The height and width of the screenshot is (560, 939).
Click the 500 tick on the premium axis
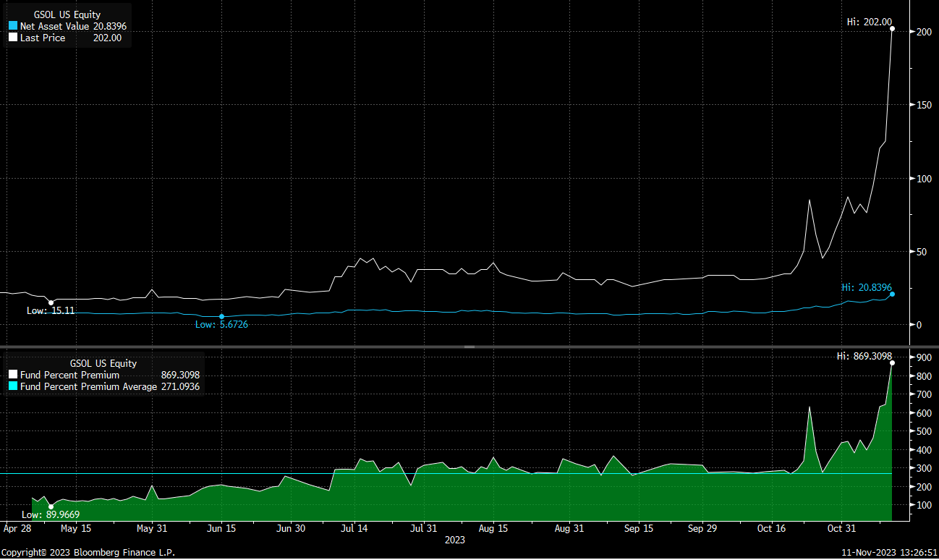(x=922, y=431)
